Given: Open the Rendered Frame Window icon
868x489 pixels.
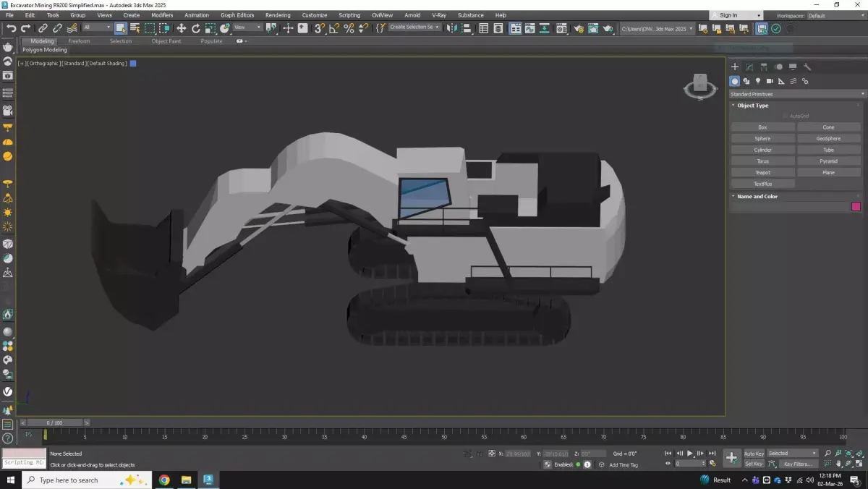Looking at the screenshot, I should click(593, 28).
